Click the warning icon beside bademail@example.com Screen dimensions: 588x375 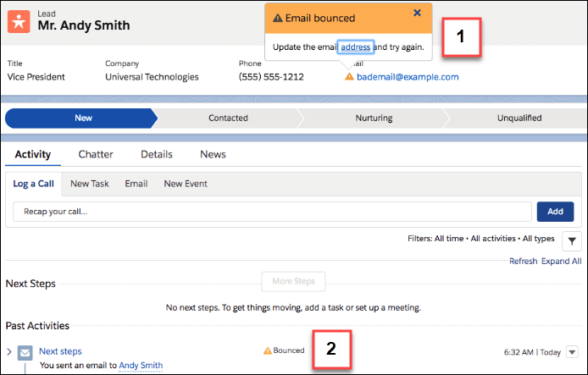click(349, 77)
